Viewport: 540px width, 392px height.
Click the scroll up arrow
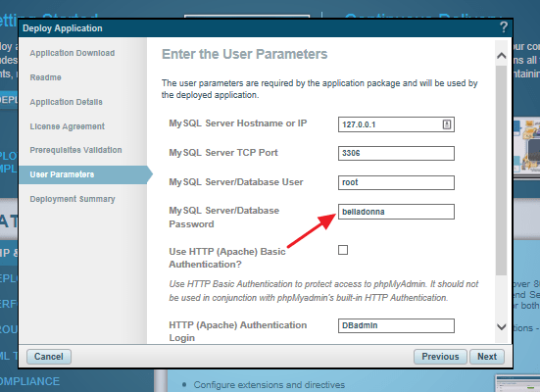pos(502,56)
